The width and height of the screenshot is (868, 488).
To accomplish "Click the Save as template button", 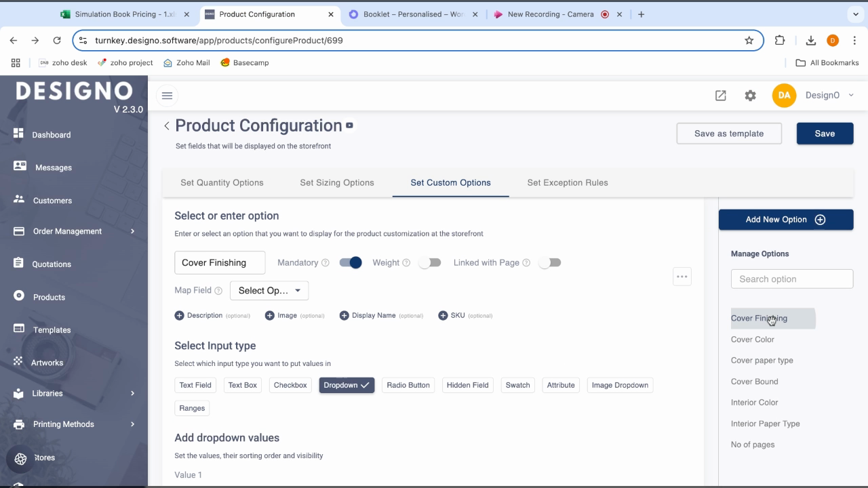I will coord(729,134).
